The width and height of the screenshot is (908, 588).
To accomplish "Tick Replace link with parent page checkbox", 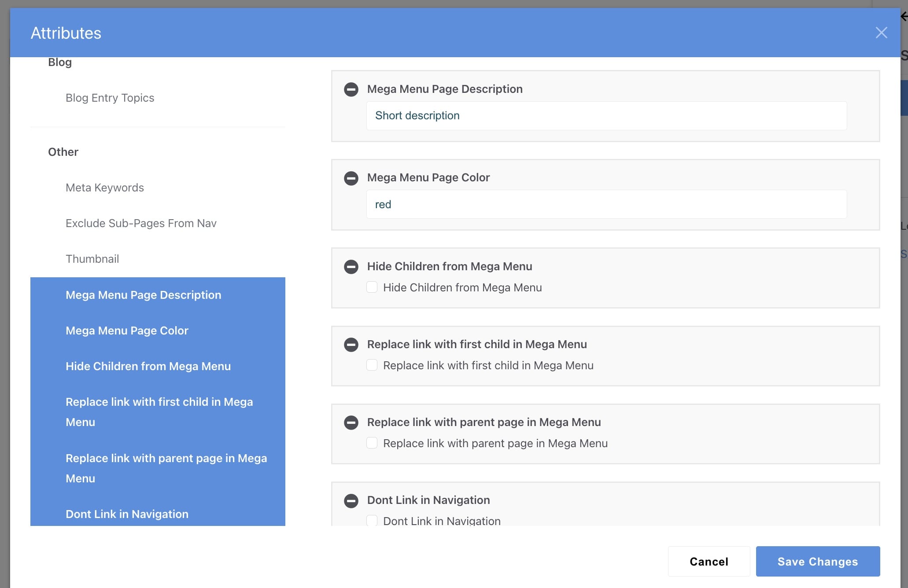I will [372, 443].
